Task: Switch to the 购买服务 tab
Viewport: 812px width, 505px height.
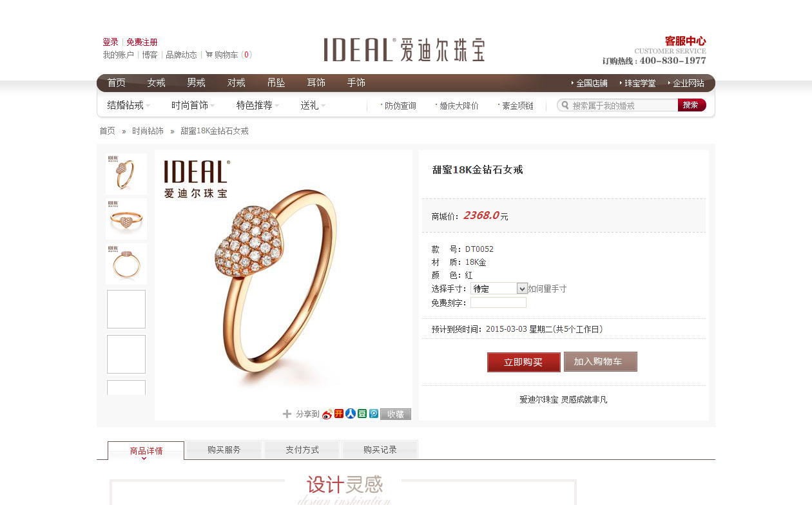Action: [224, 450]
